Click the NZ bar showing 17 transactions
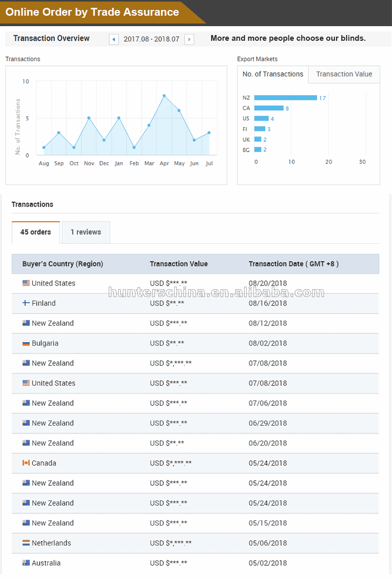This screenshot has height=580, width=392. pos(285,98)
